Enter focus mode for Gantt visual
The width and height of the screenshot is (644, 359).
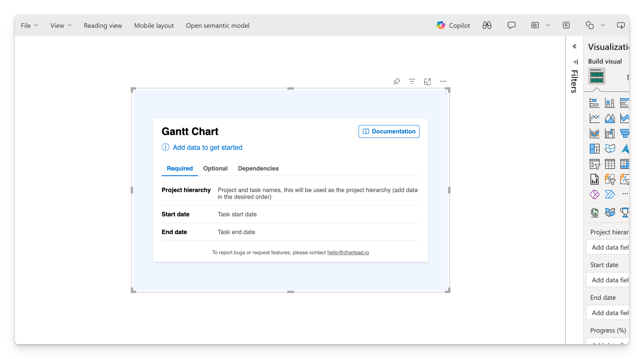[427, 81]
